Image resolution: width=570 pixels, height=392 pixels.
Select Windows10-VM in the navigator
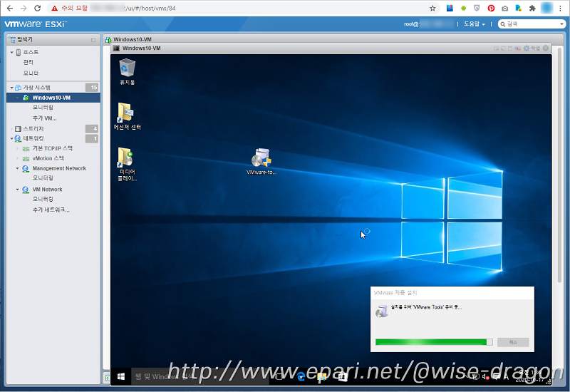53,98
